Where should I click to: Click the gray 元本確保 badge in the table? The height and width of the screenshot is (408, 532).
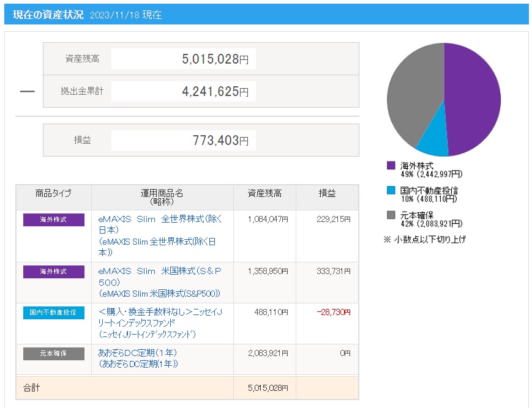[54, 354]
